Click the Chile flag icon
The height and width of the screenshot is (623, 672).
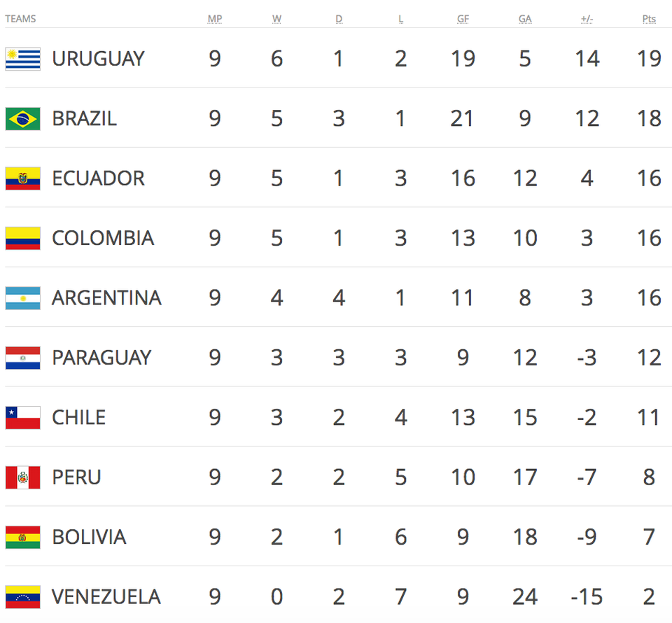tap(23, 418)
